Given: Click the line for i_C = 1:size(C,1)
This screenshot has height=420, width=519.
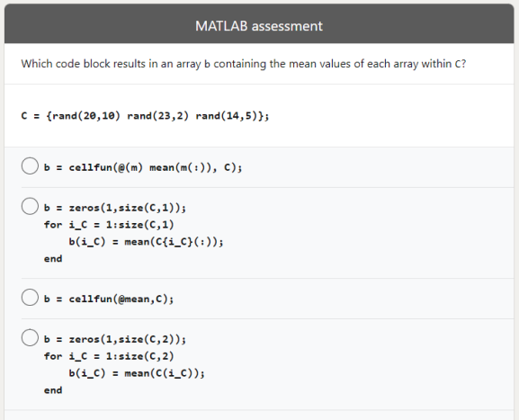Looking at the screenshot, I should click(x=109, y=225).
